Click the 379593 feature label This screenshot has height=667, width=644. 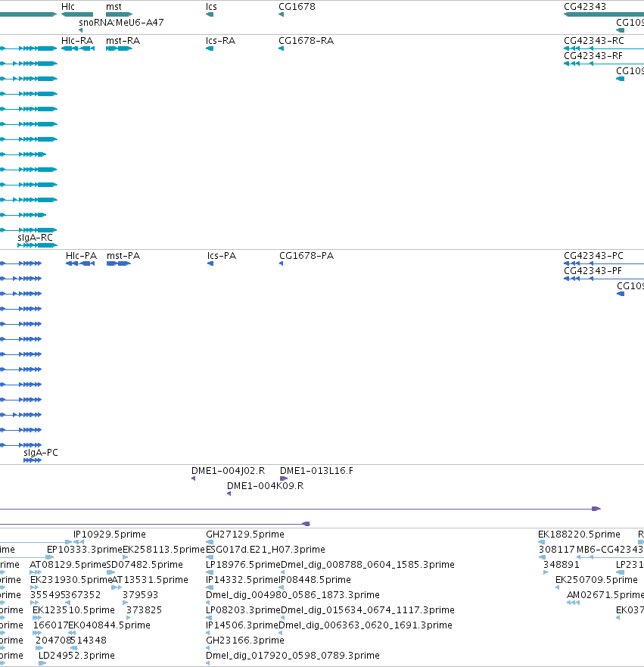pyautogui.click(x=140, y=595)
